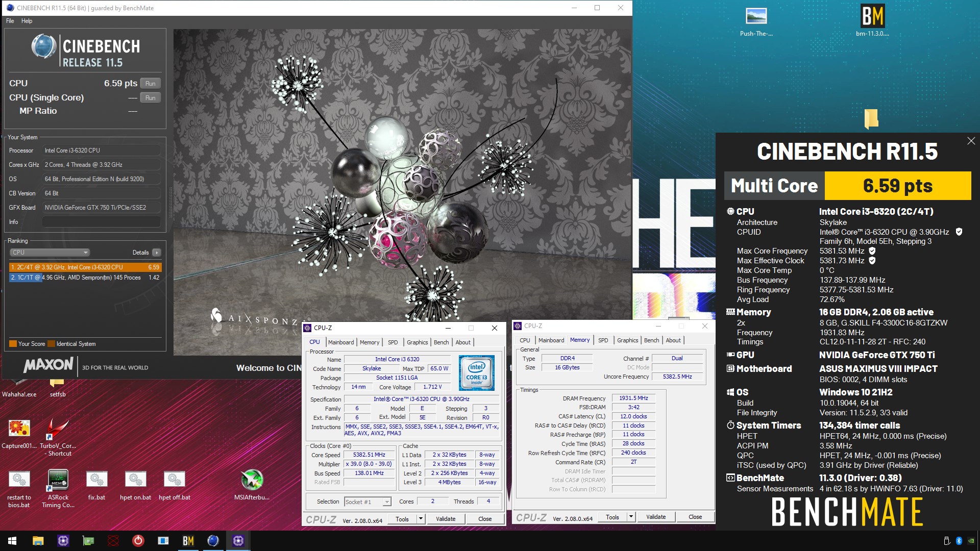Open the Capture001 desktop file
The image size is (980, 551).
19,433
